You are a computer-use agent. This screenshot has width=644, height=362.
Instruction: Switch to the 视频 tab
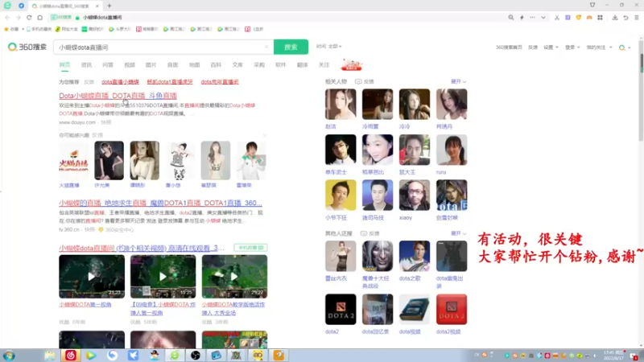coord(130,65)
